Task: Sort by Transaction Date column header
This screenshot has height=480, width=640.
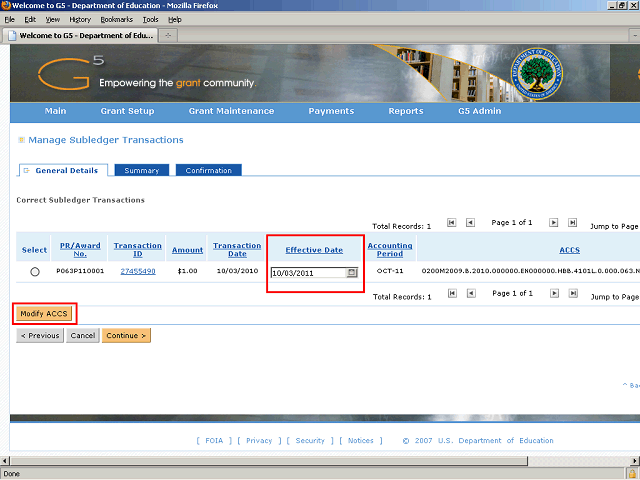Action: tap(237, 250)
